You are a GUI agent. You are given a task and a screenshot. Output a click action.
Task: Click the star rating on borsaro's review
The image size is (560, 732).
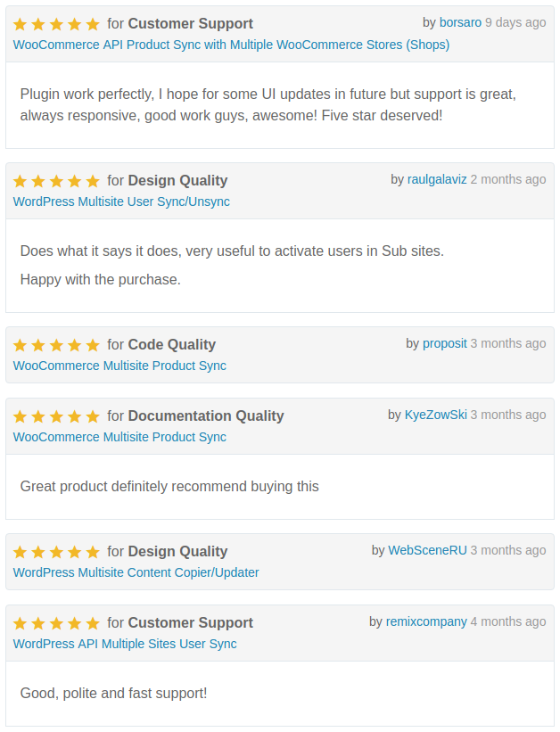point(56,24)
